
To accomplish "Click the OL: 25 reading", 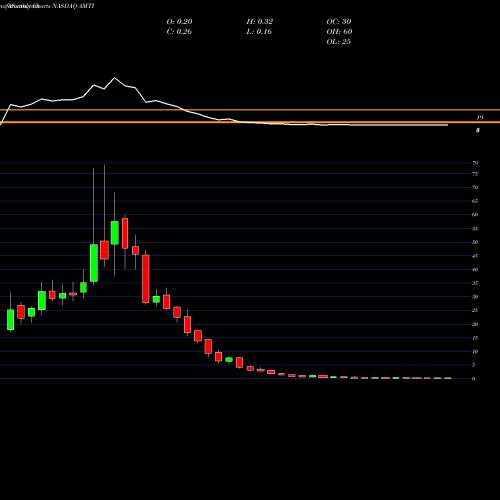I will tap(339, 41).
